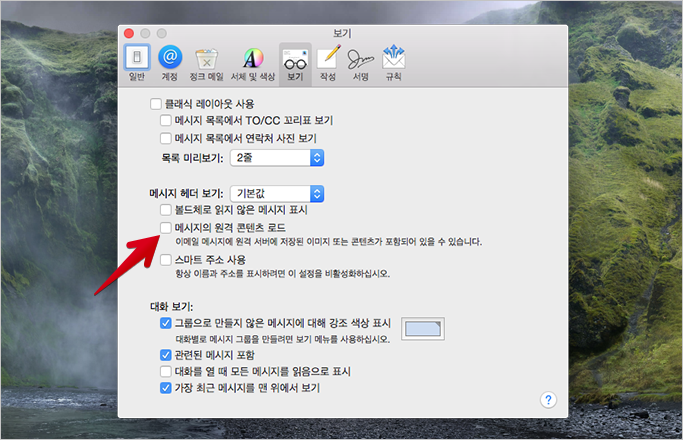Uncheck 관련된 메시지 포함 checkbox
Viewport: 683px width, 440px height.
tap(166, 355)
